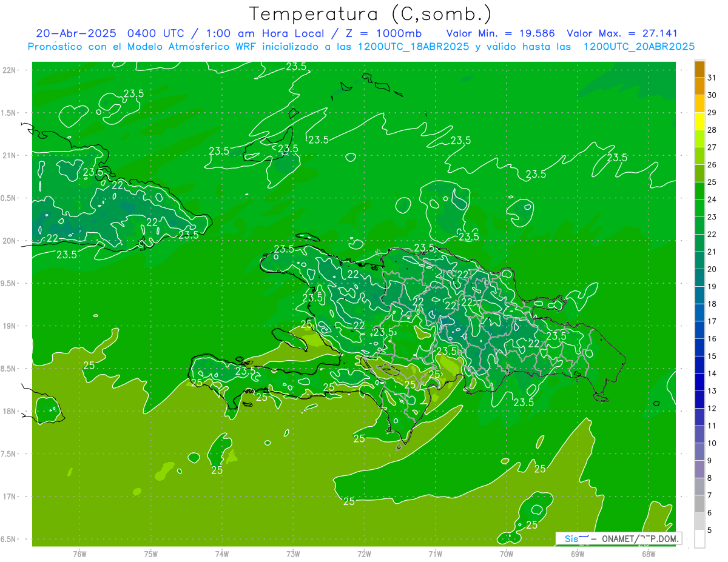The height and width of the screenshot is (562, 728).
Task: Click the white legend swatch below 5
Action: [x=699, y=539]
